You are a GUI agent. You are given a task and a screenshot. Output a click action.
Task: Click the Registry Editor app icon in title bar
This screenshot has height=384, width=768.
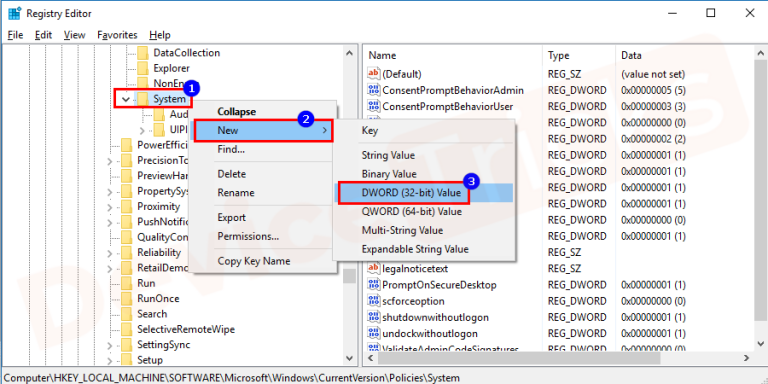14,13
